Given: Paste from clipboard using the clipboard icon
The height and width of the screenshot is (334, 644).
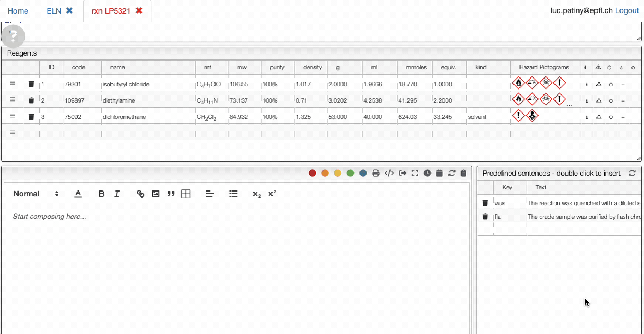Looking at the screenshot, I should point(463,172).
